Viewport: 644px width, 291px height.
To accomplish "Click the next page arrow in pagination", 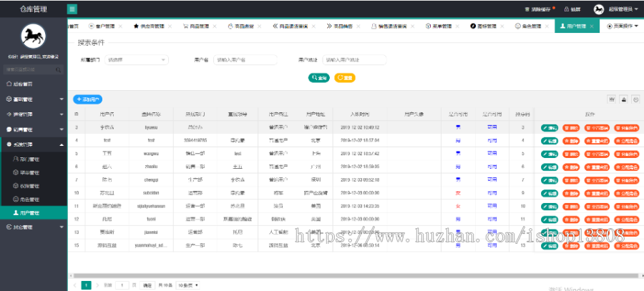I will click(x=97, y=285).
